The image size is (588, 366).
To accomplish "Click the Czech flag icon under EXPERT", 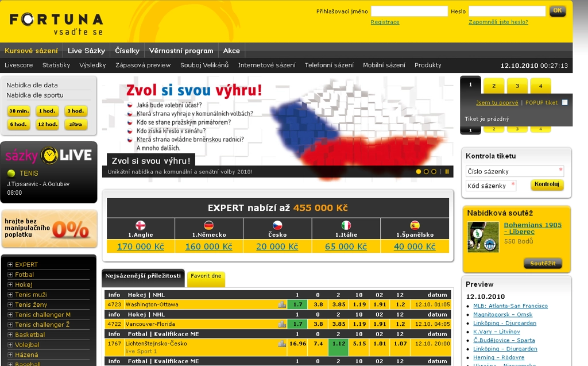I will pos(277,225).
